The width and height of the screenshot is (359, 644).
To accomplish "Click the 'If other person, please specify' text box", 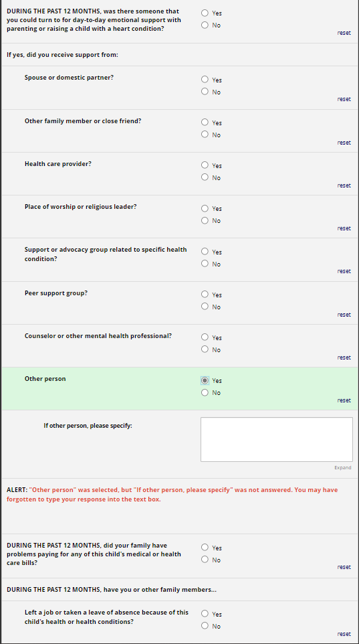I will [x=277, y=439].
